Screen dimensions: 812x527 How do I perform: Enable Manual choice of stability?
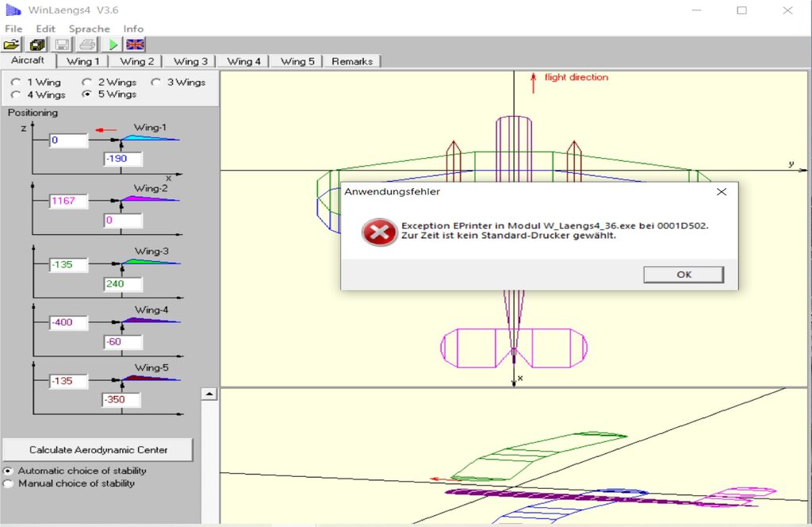(x=9, y=483)
